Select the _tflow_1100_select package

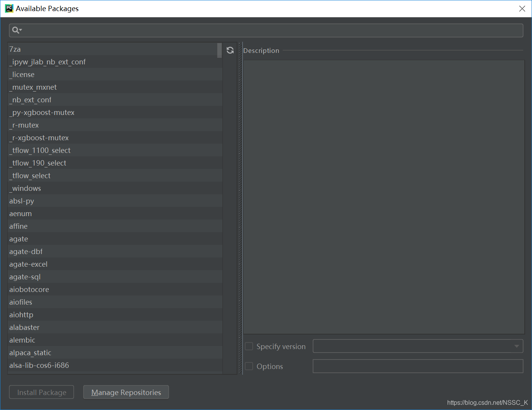pyautogui.click(x=115, y=150)
